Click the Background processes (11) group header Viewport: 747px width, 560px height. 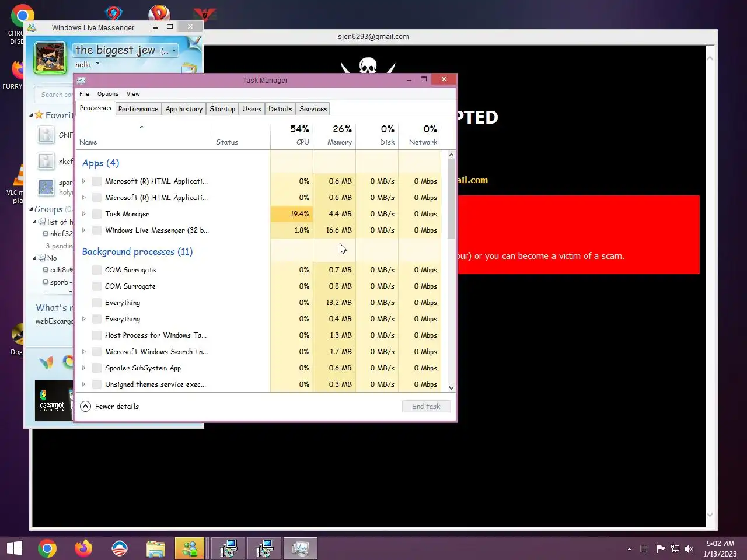137,251
